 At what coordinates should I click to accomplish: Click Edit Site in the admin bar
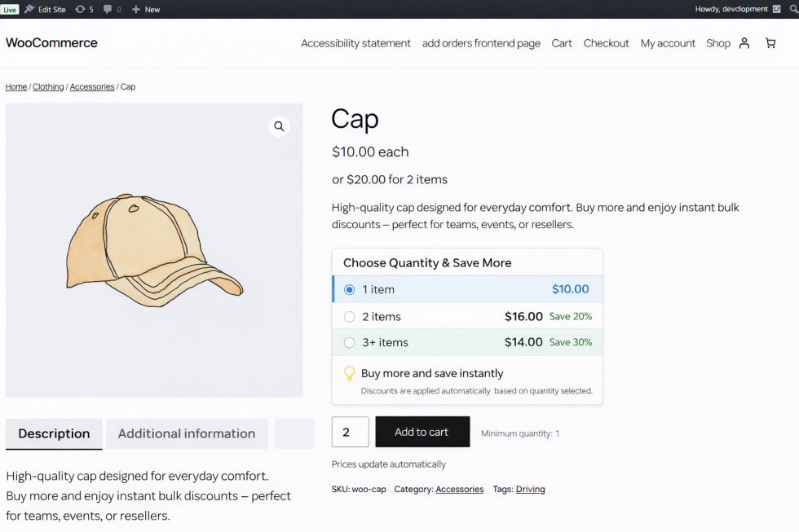pos(46,10)
